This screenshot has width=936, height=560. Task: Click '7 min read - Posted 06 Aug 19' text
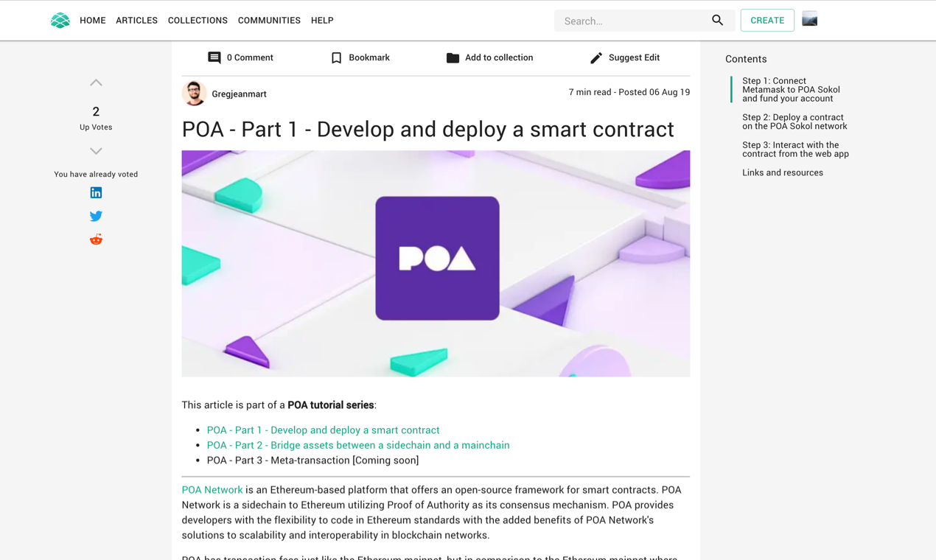click(629, 92)
